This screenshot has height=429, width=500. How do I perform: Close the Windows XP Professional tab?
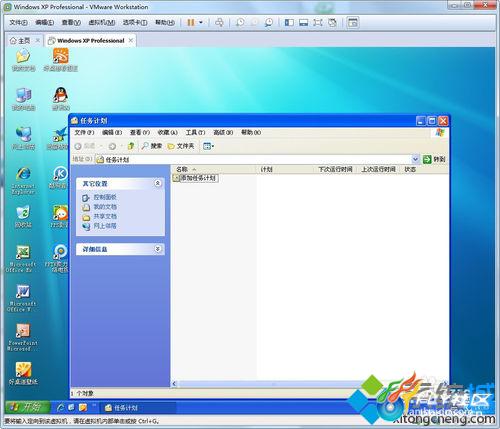coord(131,40)
